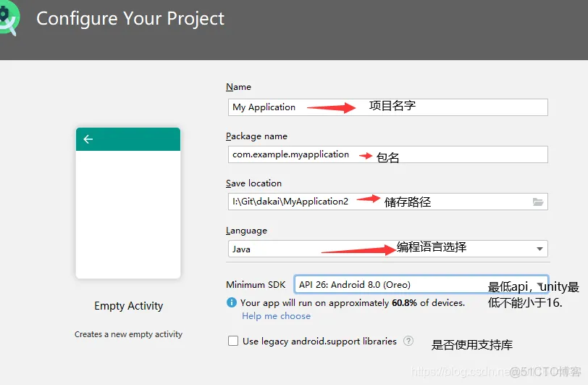Click the Language label above the Java field
Viewport: 588px width, 385px height.
click(247, 231)
